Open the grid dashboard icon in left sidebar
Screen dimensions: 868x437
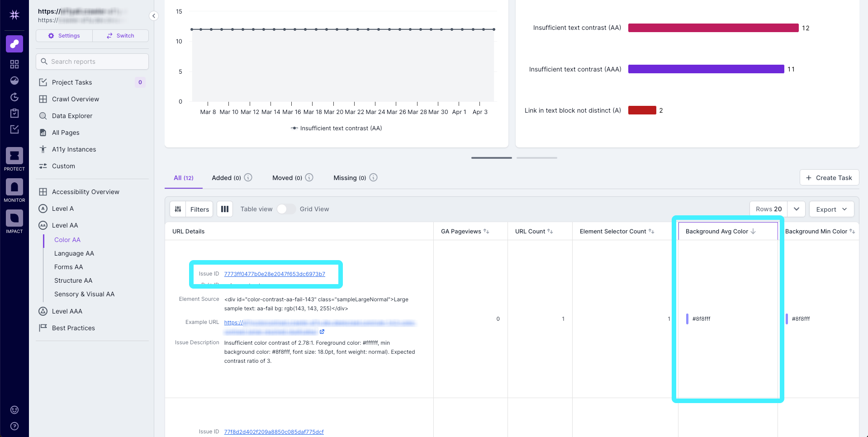pos(14,64)
